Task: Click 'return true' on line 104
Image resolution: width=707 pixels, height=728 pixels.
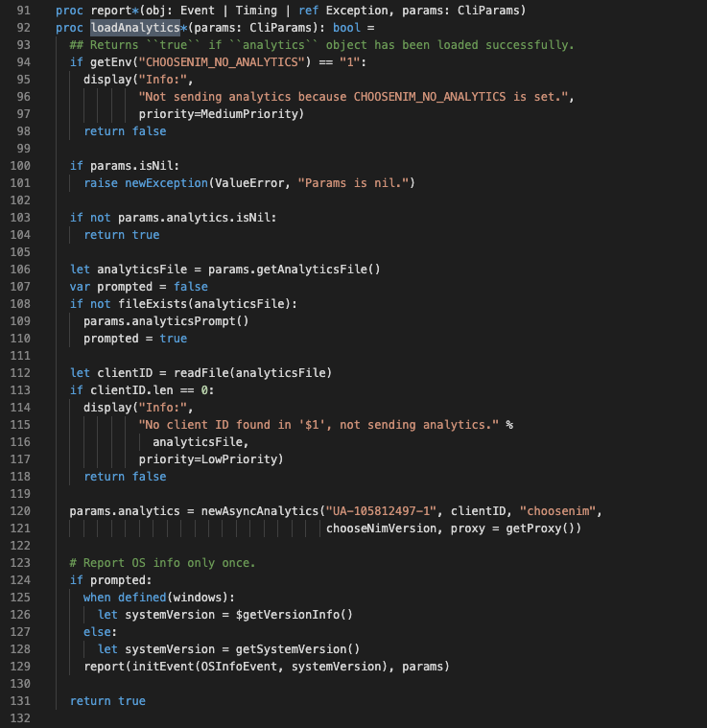Action: tap(122, 235)
